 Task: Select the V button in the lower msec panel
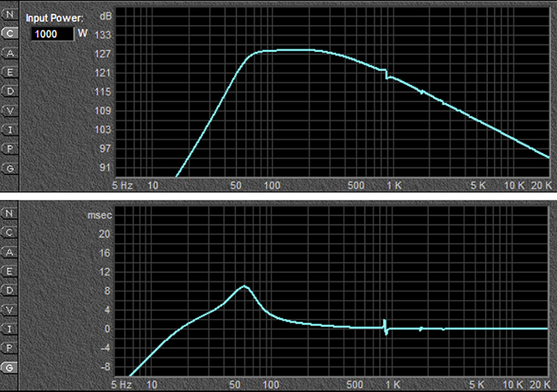click(9, 310)
